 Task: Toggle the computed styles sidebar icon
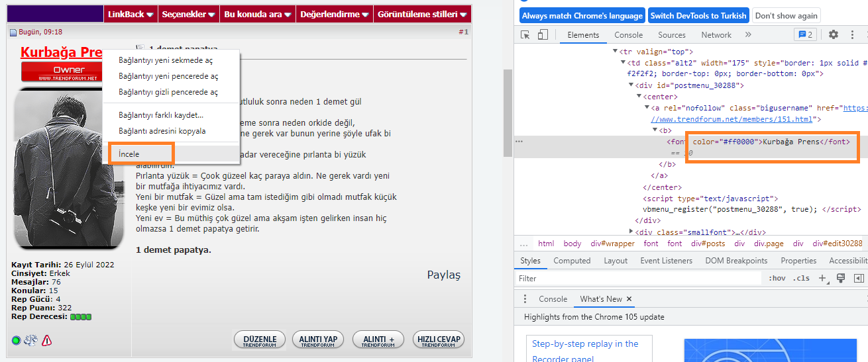(859, 279)
